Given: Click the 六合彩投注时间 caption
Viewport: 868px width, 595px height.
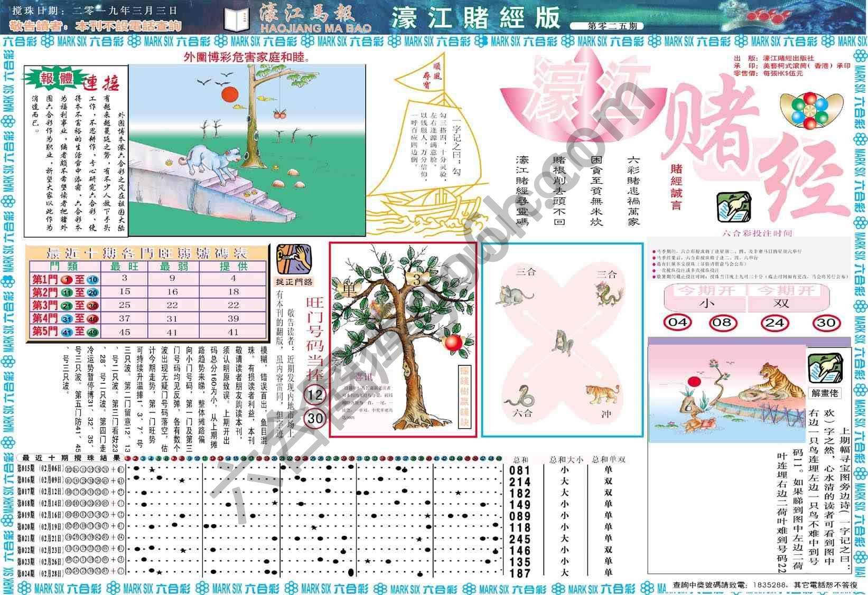Looking at the screenshot, I should click(x=757, y=233).
